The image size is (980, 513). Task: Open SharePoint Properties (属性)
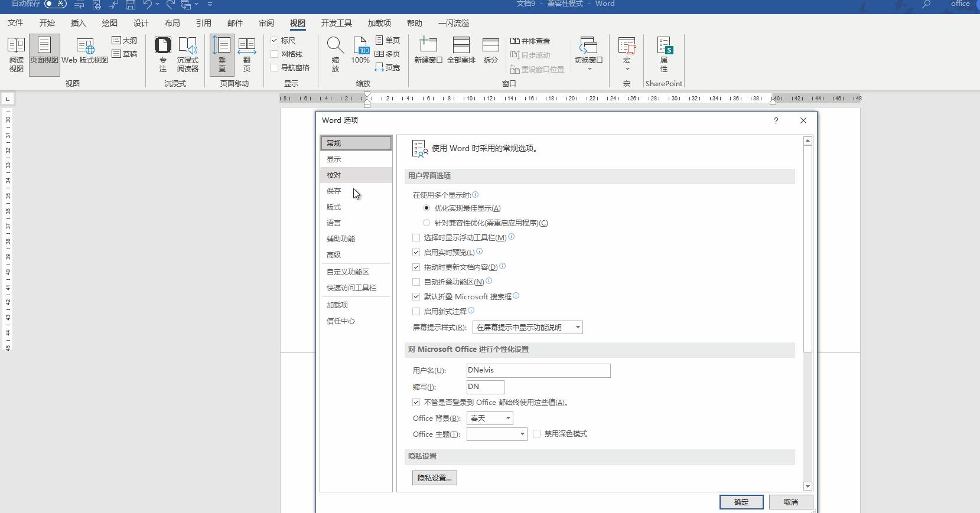pyautogui.click(x=664, y=54)
